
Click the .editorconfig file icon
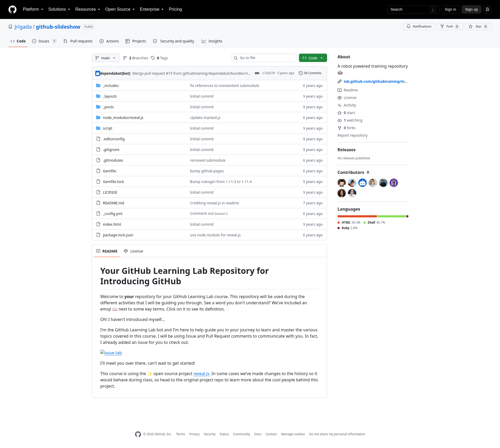coord(98,139)
